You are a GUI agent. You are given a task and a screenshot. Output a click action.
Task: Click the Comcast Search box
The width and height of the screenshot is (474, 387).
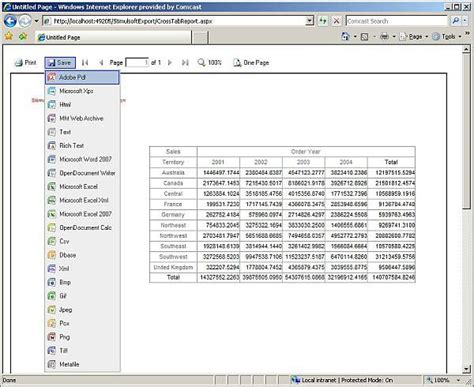(x=397, y=21)
